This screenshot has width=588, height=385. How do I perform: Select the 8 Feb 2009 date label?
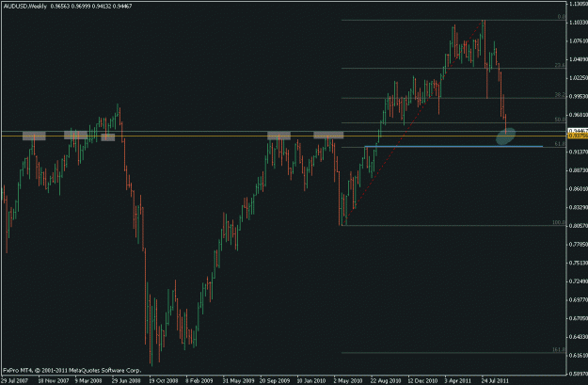coord(199,380)
